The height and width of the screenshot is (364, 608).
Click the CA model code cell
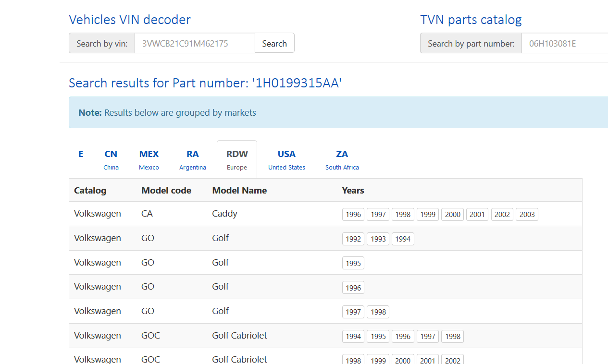pos(147,214)
